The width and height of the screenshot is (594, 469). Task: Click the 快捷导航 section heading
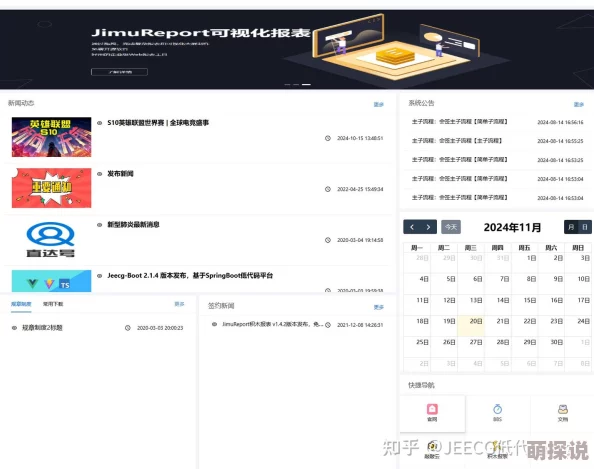(421, 385)
